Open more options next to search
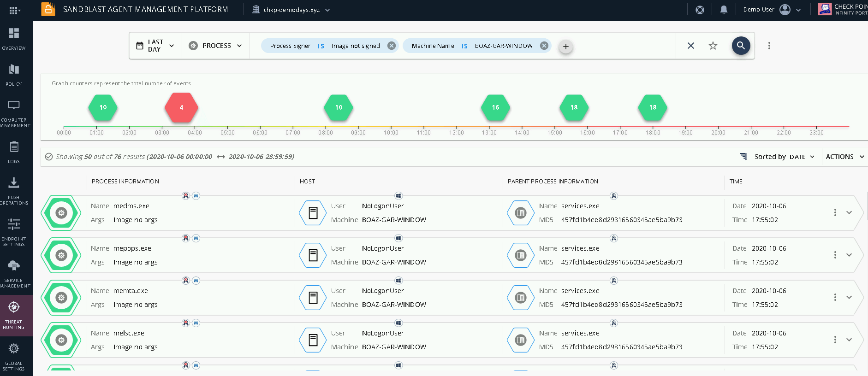The height and width of the screenshot is (376, 868). click(x=769, y=46)
